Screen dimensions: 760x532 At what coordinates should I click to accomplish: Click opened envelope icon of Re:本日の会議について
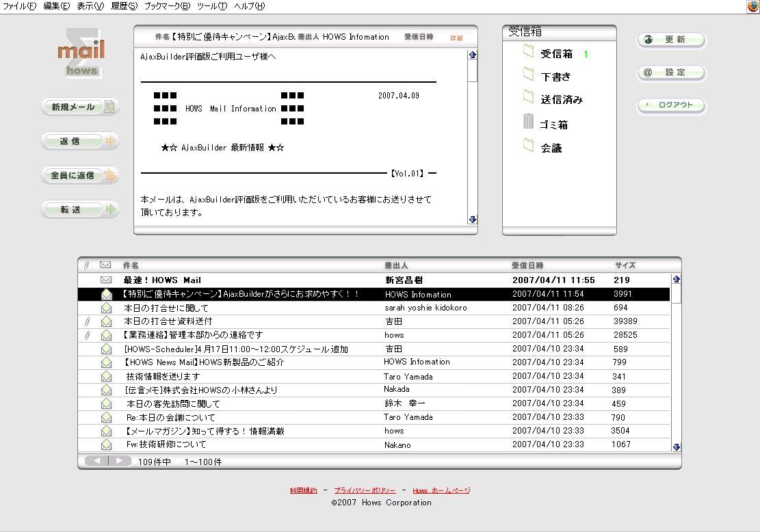106,417
